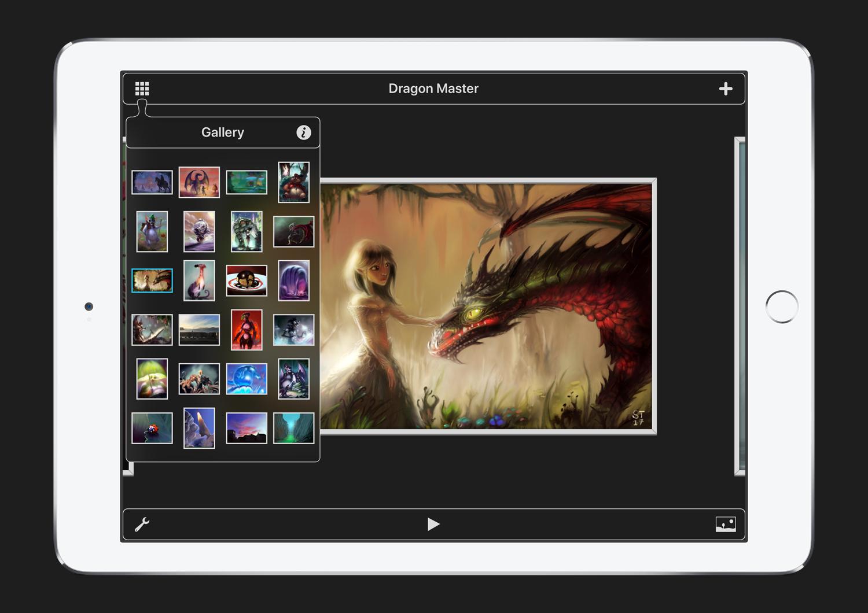Select the red armored figure thumbnail

click(247, 330)
